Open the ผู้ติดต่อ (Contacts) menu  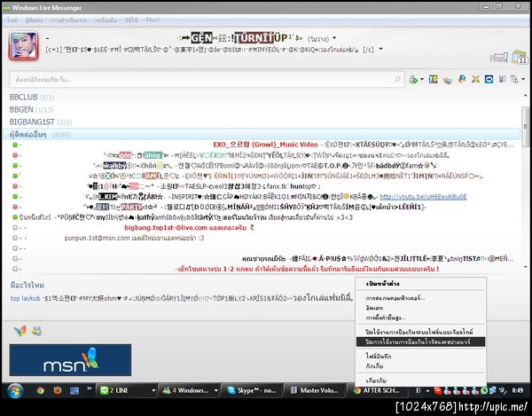coord(35,20)
